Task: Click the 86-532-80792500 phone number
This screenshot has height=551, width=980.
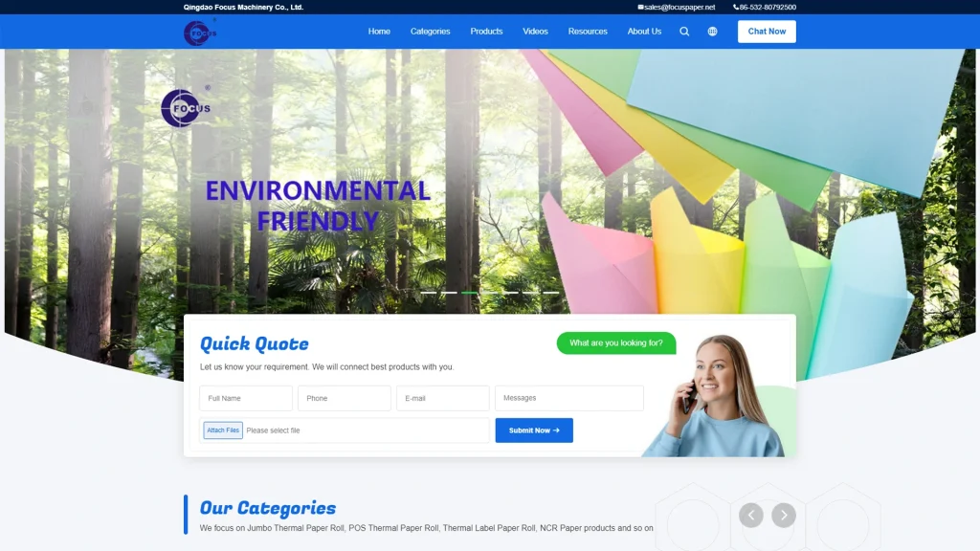Action: 768,8
